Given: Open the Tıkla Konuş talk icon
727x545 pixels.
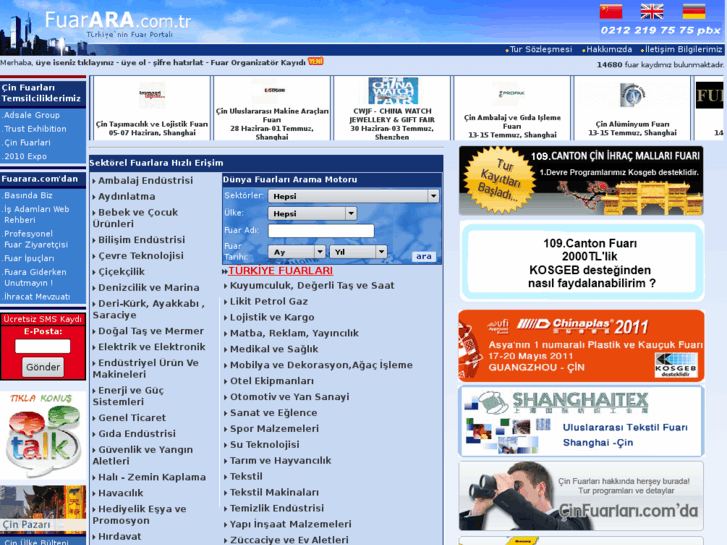Looking at the screenshot, I should coord(43,435).
